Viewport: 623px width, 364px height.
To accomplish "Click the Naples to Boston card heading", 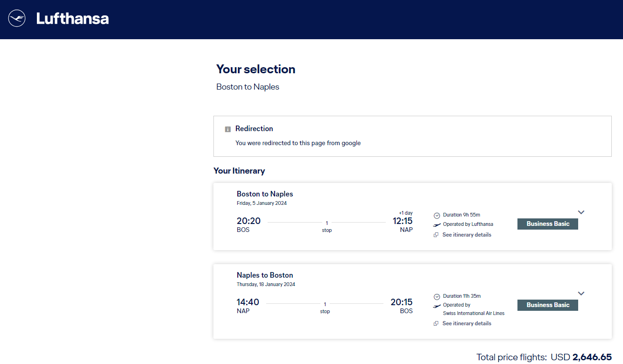I will pyautogui.click(x=265, y=275).
